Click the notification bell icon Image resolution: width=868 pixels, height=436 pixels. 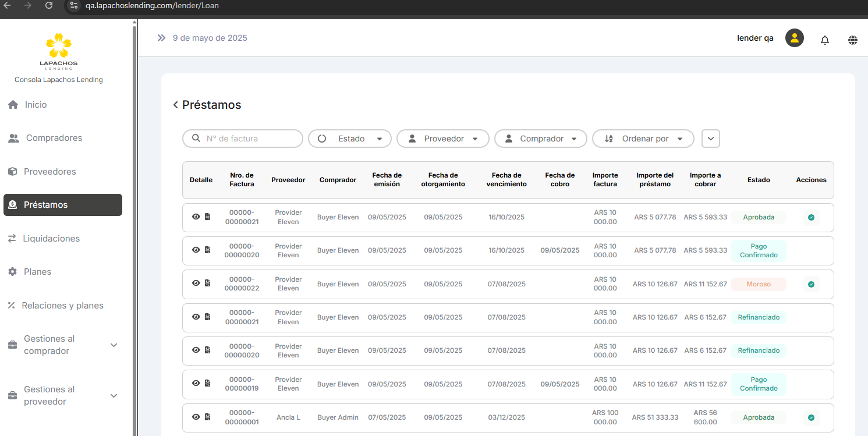coord(824,40)
